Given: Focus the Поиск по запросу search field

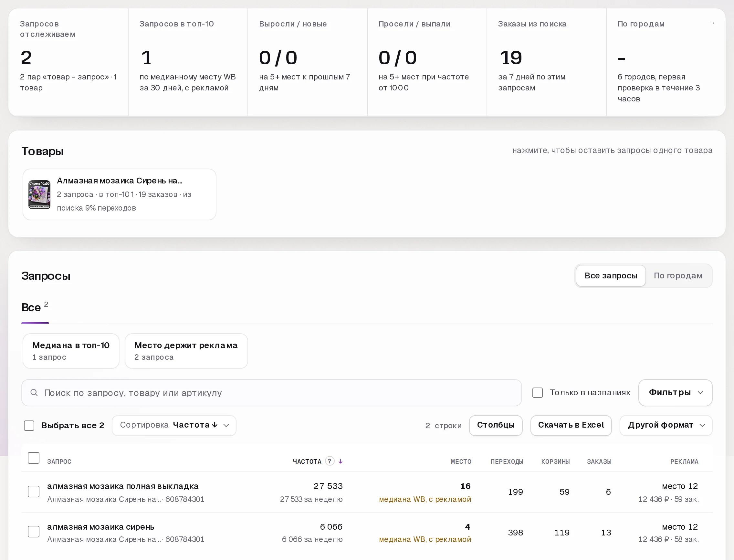Looking at the screenshot, I should click(x=271, y=393).
